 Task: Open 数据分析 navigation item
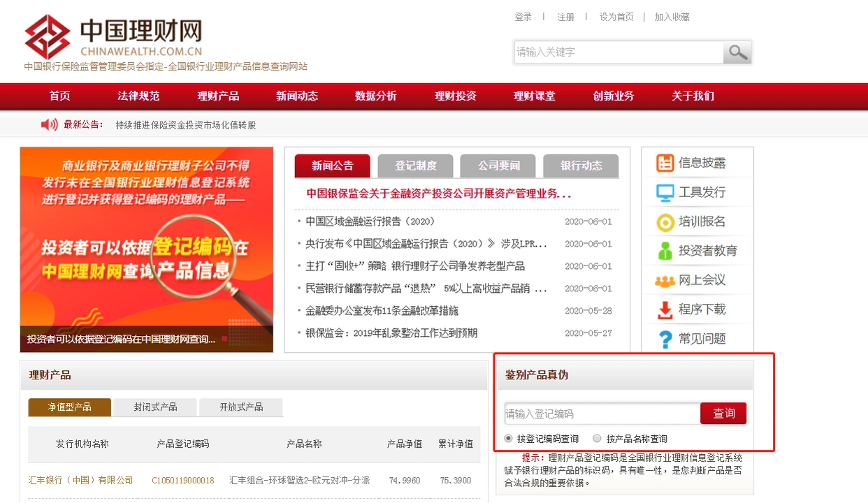pyautogui.click(x=376, y=96)
